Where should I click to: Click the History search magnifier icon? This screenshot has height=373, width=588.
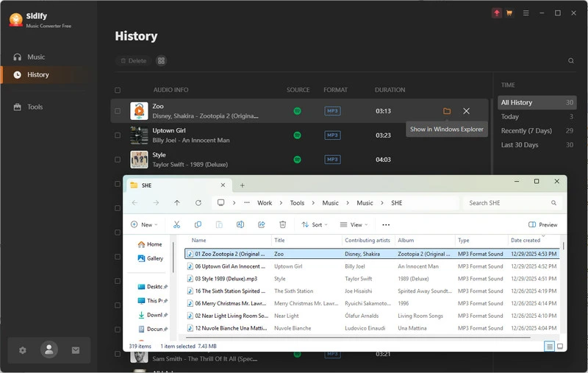(x=571, y=61)
